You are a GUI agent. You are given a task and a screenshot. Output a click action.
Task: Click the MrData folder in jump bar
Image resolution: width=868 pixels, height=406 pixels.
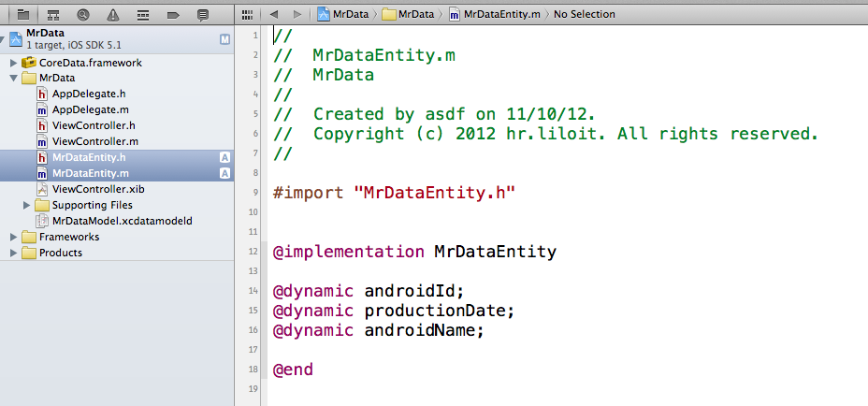tap(409, 14)
